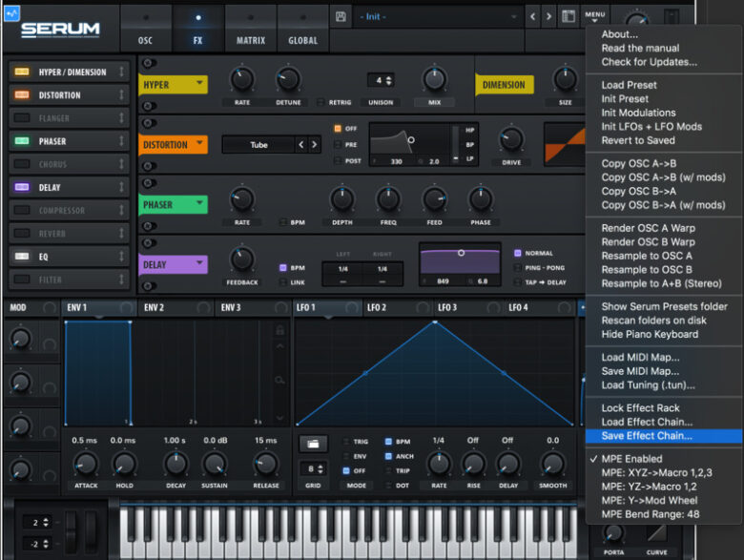The height and width of the screenshot is (560, 744).
Task: Click the Dimension Size knob
Action: [565, 80]
